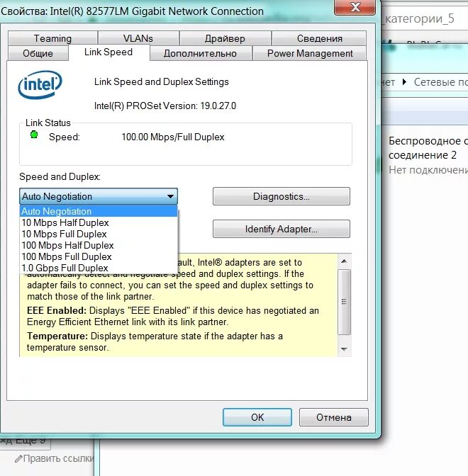Select 10 Mbps Full Duplex option

[99, 234]
